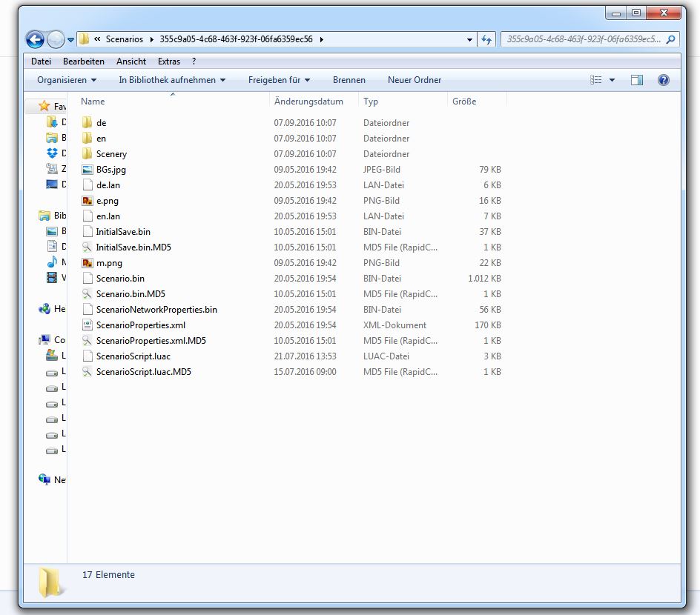Click the Forward navigation arrow button
The width and height of the screenshot is (700, 615).
click(56, 39)
